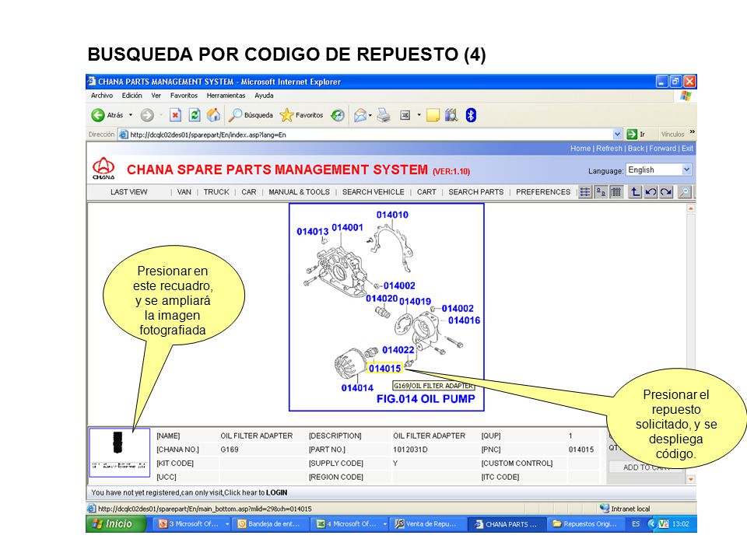Screen dimensions: 747x560
Task: Open the SEARCH PARTS tab
Action: (x=476, y=192)
